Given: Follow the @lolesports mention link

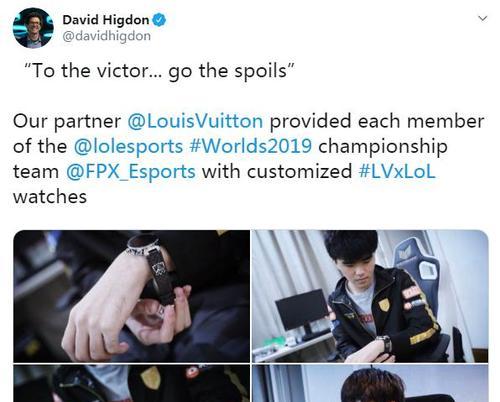Looking at the screenshot, I should click(x=128, y=146).
